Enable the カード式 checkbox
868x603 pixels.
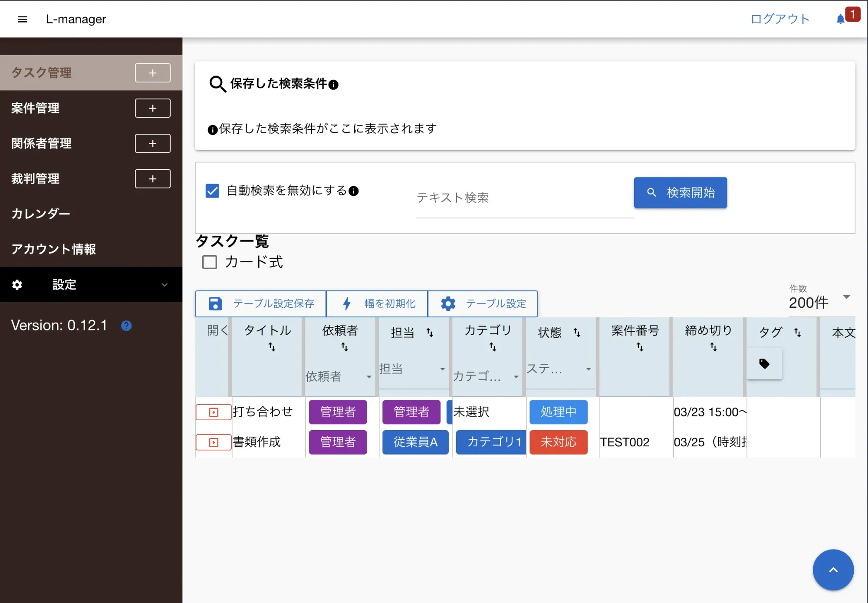pyautogui.click(x=210, y=262)
